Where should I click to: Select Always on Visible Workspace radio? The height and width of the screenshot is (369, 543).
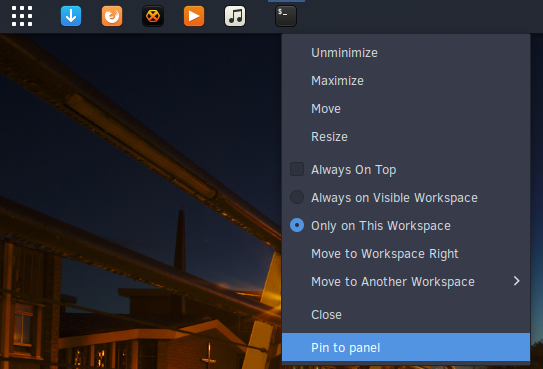[297, 197]
